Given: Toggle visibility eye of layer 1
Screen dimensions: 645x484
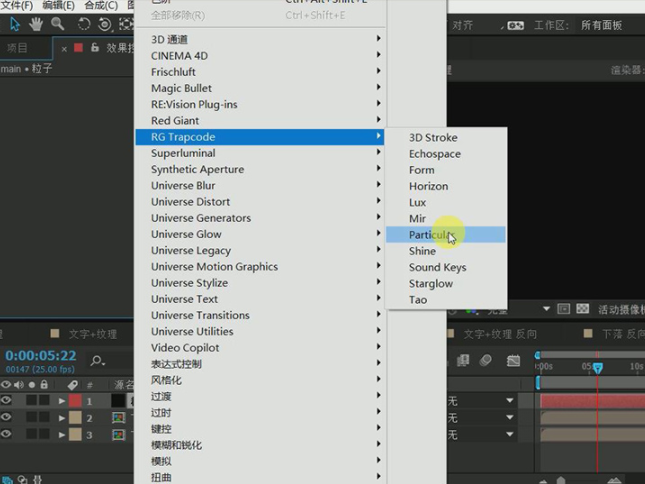Looking at the screenshot, I should pyautogui.click(x=6, y=401).
